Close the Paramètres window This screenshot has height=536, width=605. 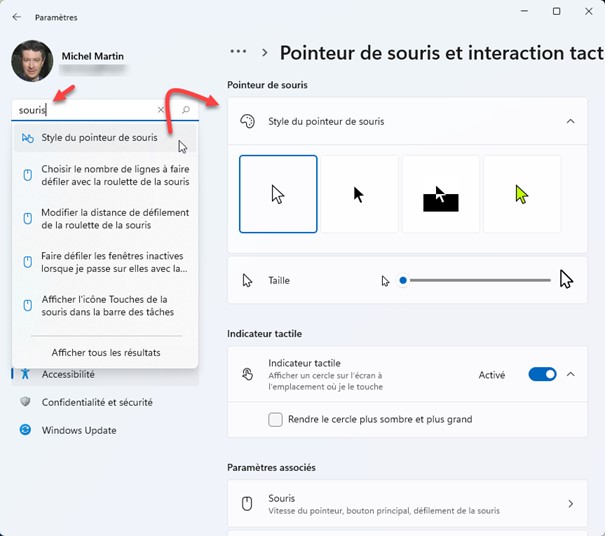(588, 11)
